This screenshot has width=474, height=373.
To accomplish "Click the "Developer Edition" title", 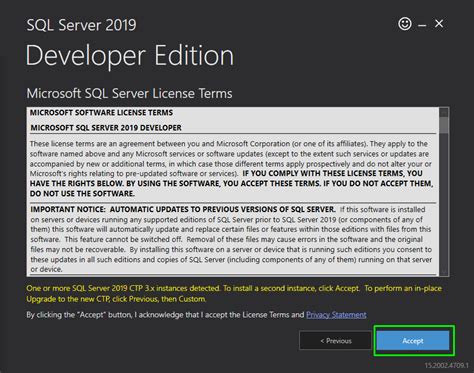I will tap(130, 56).
